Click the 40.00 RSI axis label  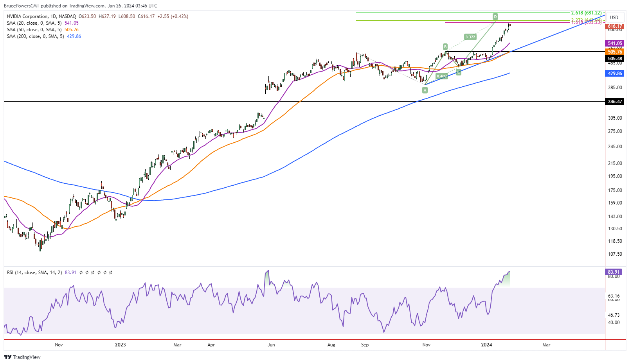(614, 323)
